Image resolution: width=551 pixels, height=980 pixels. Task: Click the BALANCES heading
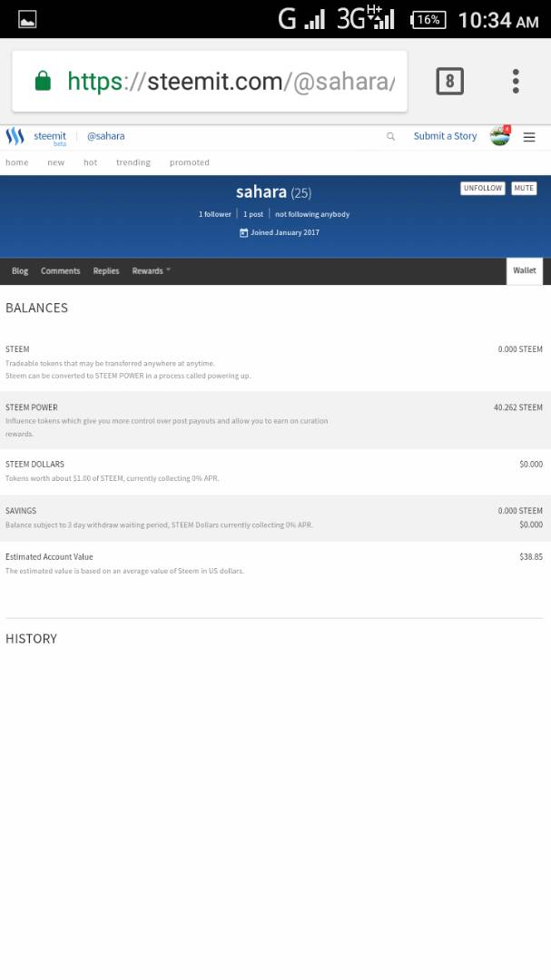pos(36,308)
